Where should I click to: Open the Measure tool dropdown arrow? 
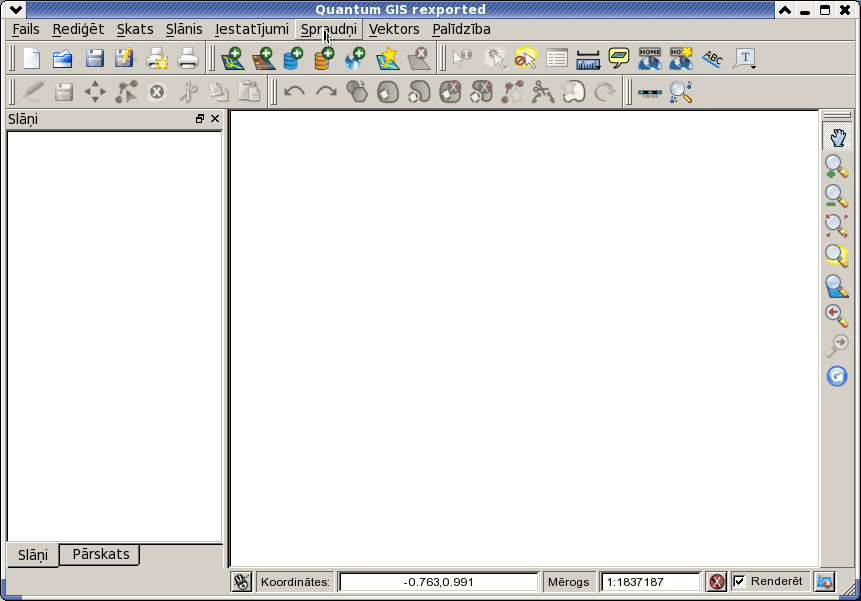(597, 68)
